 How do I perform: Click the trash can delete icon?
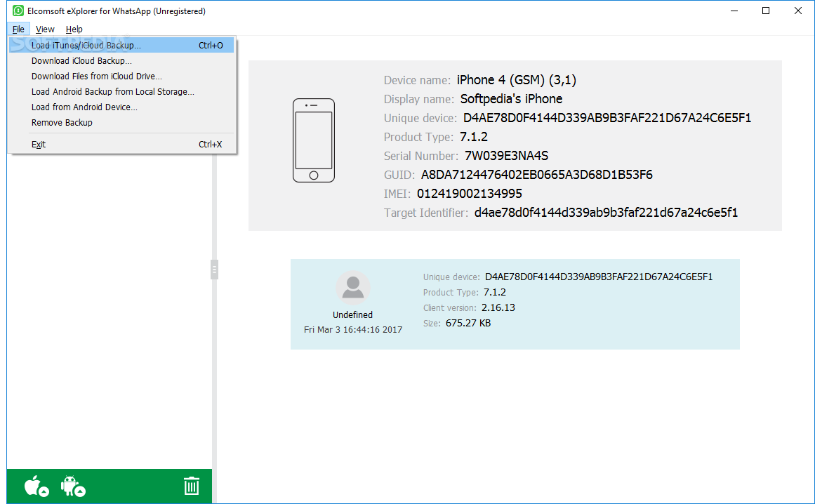pos(191,486)
